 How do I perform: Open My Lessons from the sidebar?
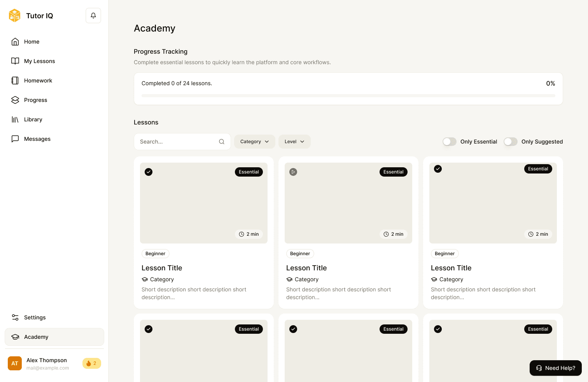[x=54, y=61]
